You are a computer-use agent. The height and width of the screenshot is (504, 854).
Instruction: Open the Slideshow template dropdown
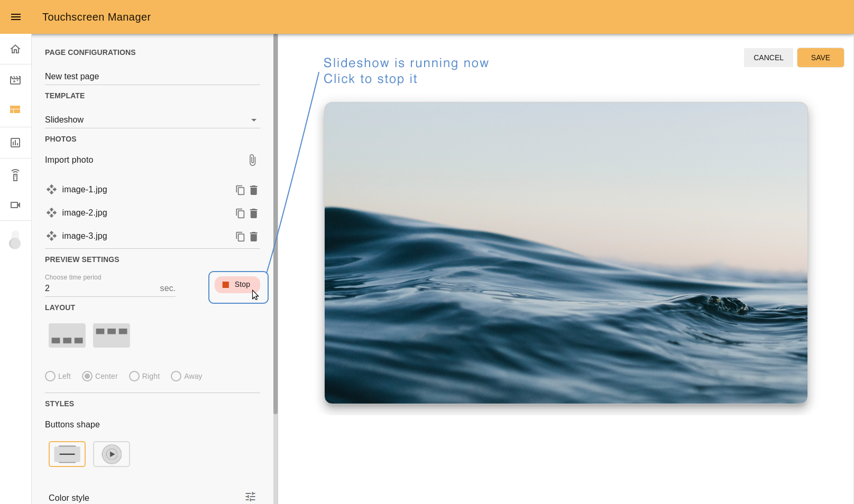click(152, 120)
